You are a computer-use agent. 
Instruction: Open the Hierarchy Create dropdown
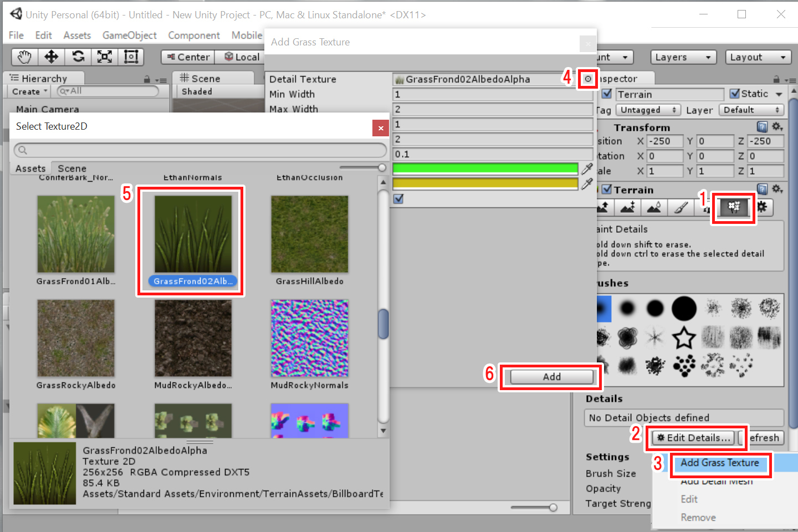pos(30,91)
